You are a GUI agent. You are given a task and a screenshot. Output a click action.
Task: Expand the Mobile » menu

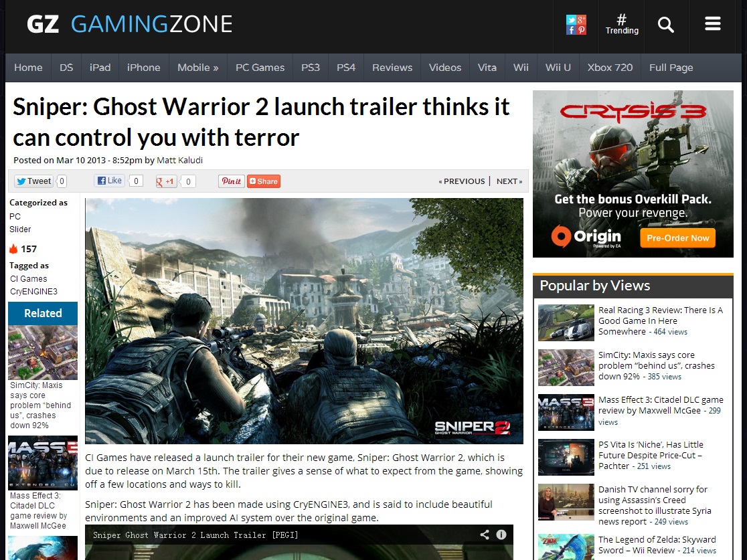[197, 68]
